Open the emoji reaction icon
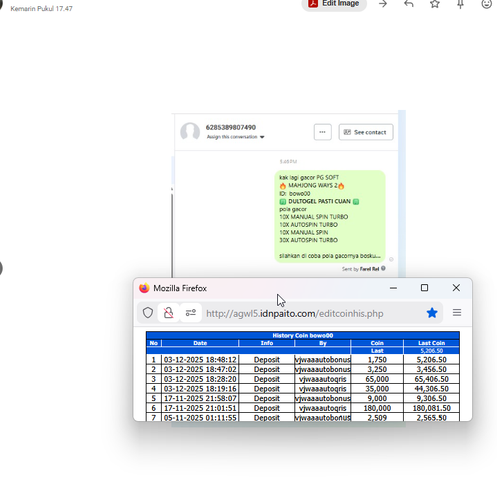Screen dimensions: 497x500 486,4
